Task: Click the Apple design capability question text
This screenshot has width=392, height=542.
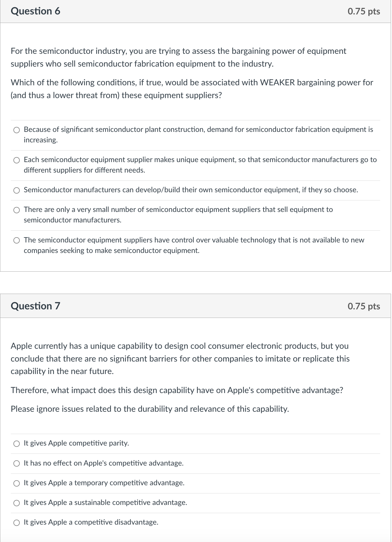Action: [180, 358]
